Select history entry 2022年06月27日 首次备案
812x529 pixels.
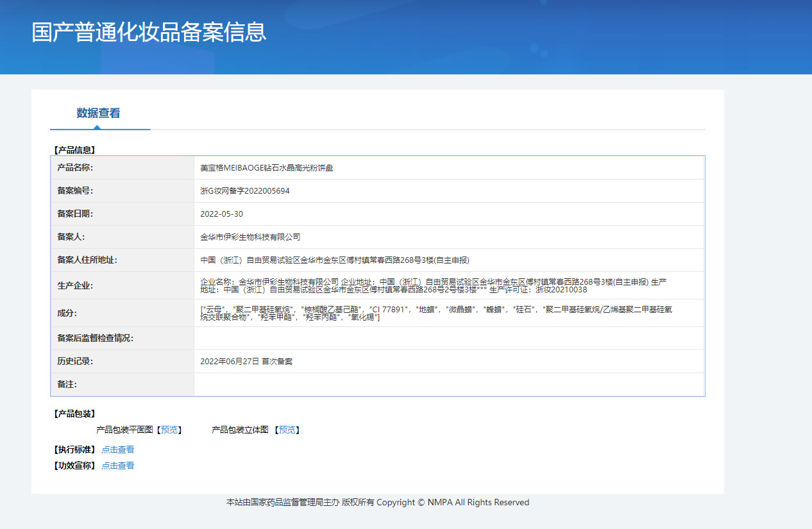coord(246,362)
